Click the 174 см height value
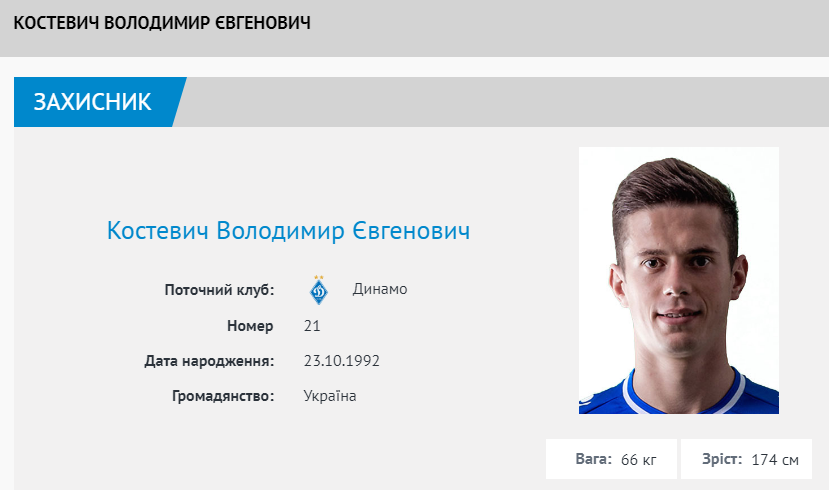This screenshot has width=829, height=490. 775,460
